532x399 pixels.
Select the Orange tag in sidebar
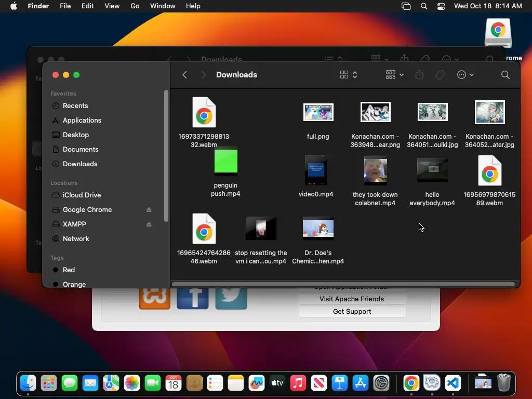pos(74,284)
